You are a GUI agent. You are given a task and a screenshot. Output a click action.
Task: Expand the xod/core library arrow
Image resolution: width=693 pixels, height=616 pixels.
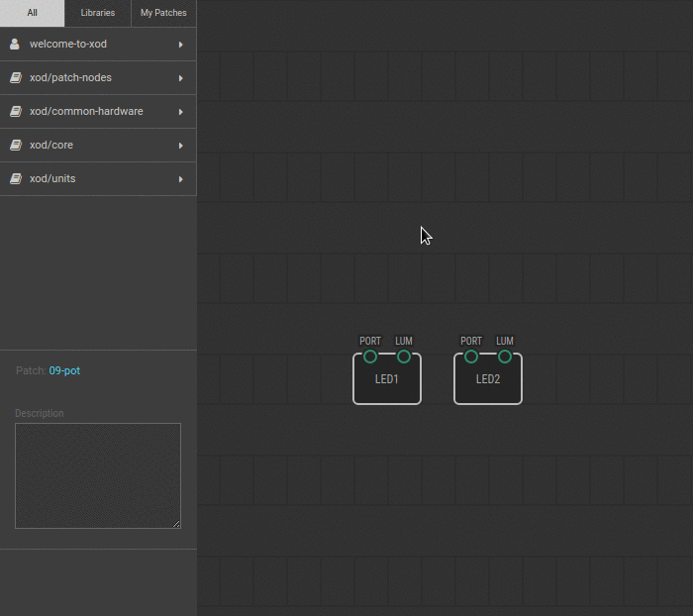(x=180, y=146)
